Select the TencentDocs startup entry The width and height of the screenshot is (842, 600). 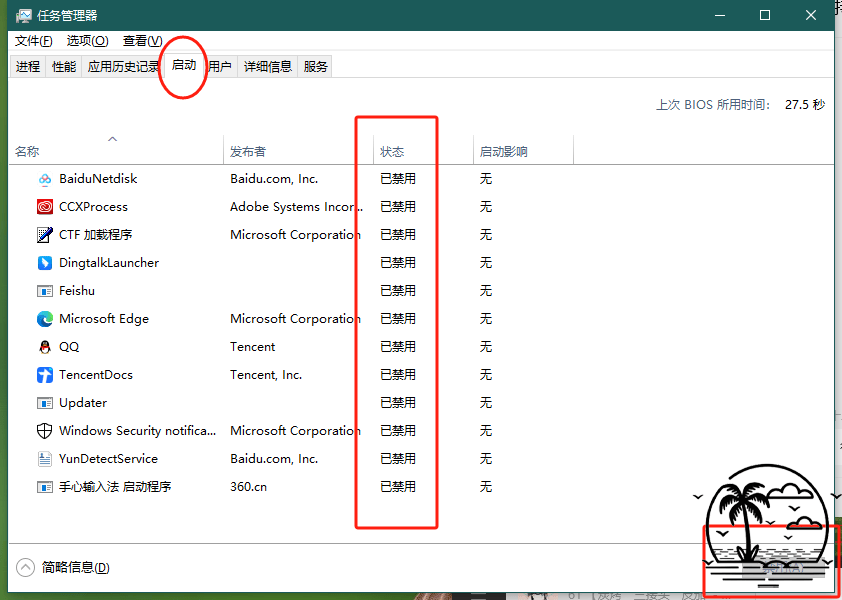(x=420, y=375)
